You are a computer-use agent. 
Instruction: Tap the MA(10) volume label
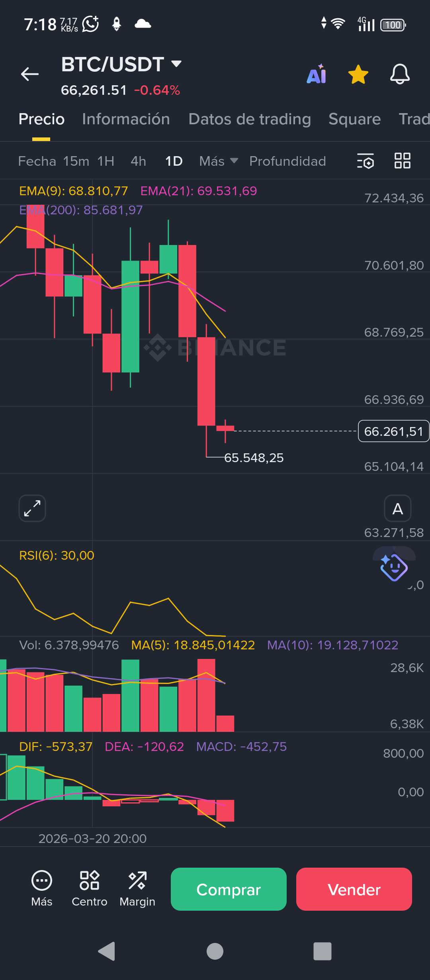[x=332, y=645]
